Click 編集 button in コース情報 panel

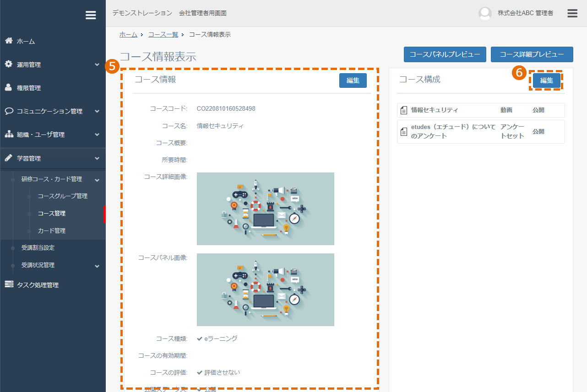coord(353,81)
